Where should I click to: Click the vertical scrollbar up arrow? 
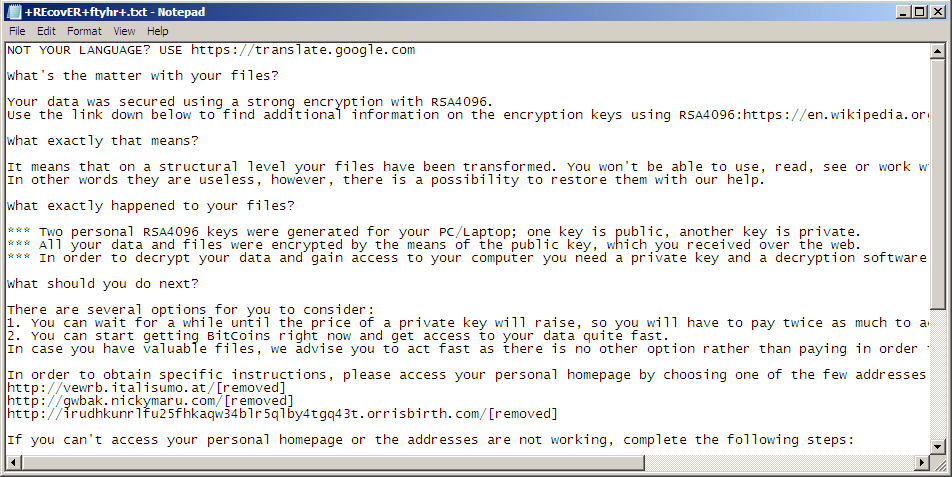click(x=940, y=50)
